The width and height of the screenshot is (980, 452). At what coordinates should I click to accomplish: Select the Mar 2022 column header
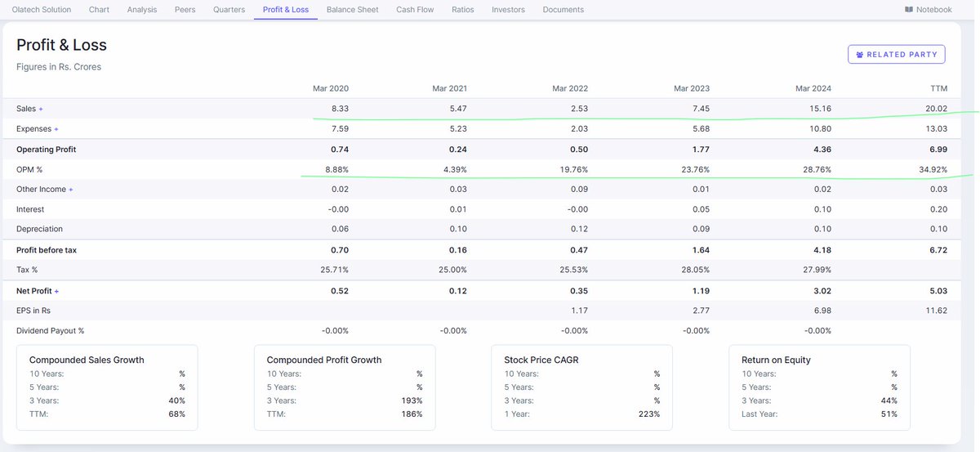point(570,88)
